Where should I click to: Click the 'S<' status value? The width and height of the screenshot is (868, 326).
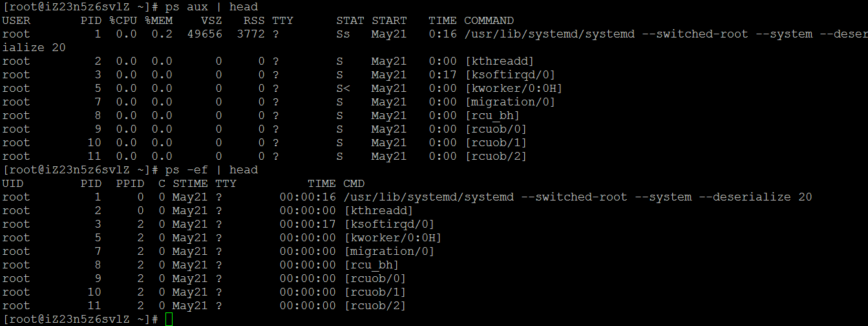343,89
